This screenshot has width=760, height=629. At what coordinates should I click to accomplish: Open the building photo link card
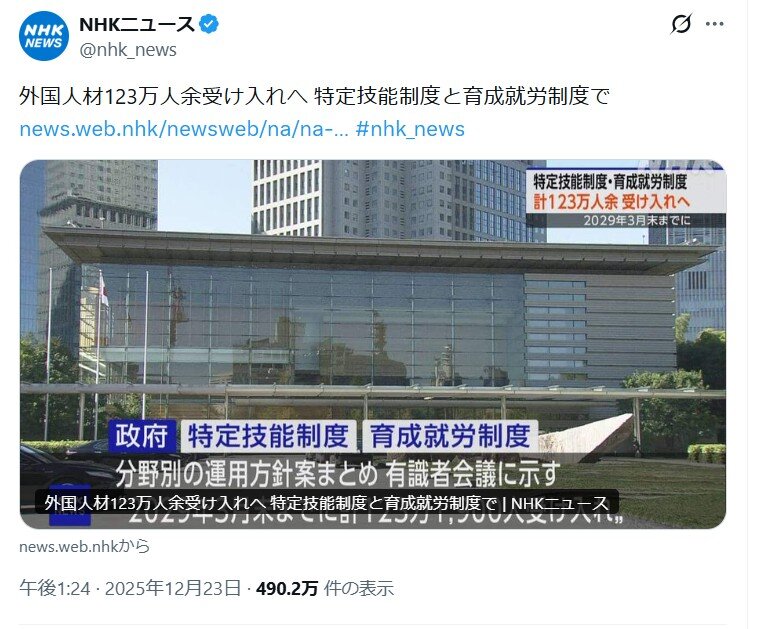(373, 344)
